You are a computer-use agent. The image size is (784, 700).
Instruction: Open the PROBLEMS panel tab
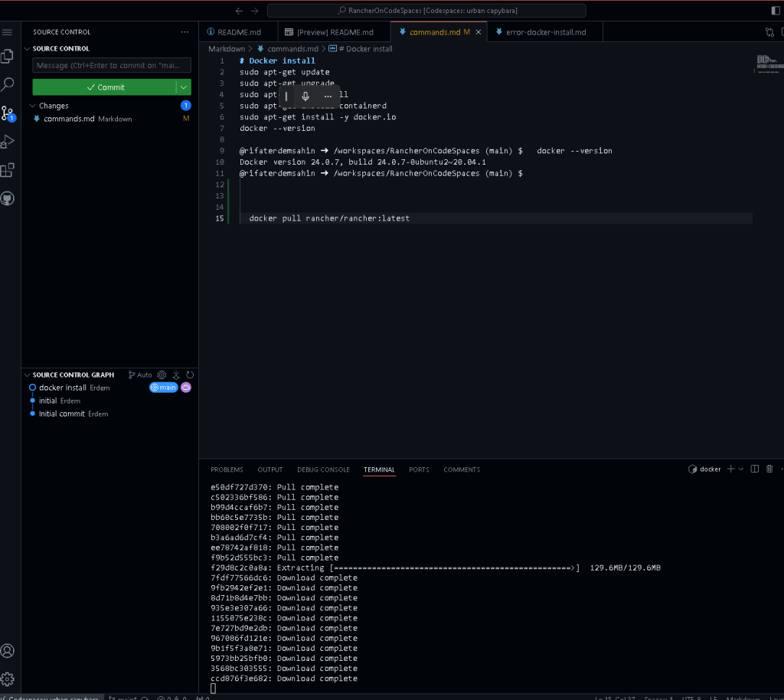(227, 469)
